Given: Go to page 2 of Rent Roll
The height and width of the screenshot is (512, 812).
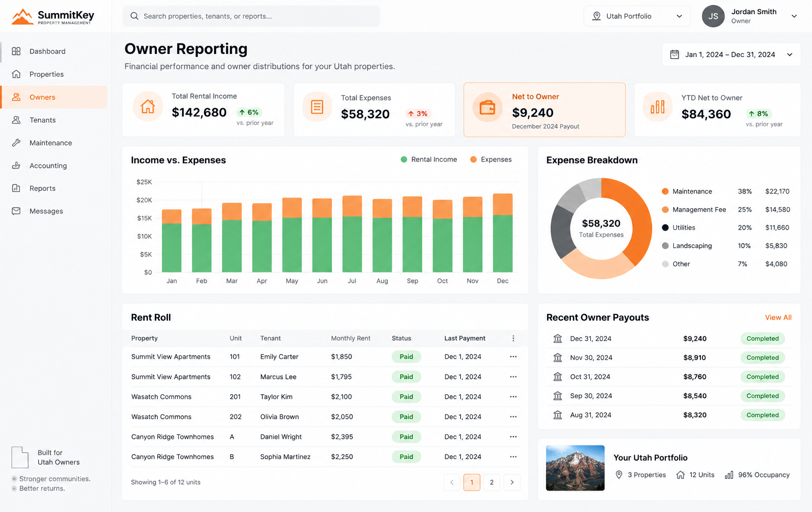Looking at the screenshot, I should click(x=492, y=483).
